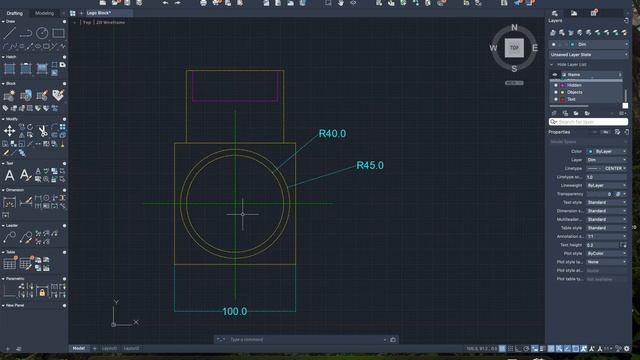Open the Text style Standard dropdown
The image size is (640, 360).
coord(607,202)
